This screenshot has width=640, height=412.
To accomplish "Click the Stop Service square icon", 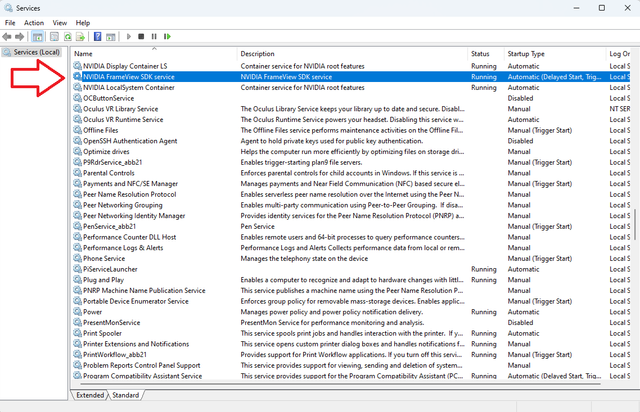I will pos(141,37).
